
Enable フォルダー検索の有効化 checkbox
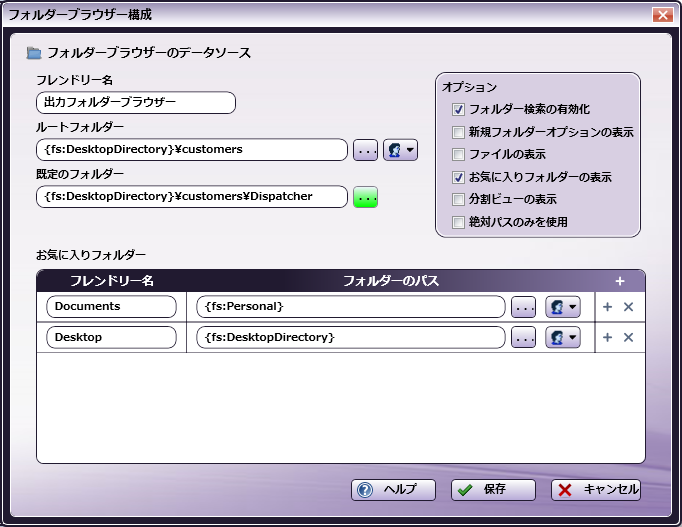click(458, 109)
